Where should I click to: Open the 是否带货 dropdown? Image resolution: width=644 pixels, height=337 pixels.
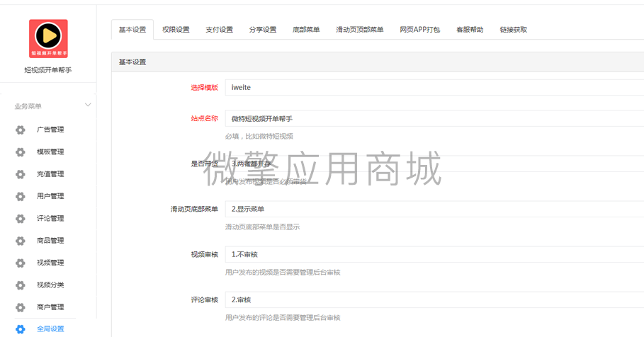pyautogui.click(x=434, y=164)
